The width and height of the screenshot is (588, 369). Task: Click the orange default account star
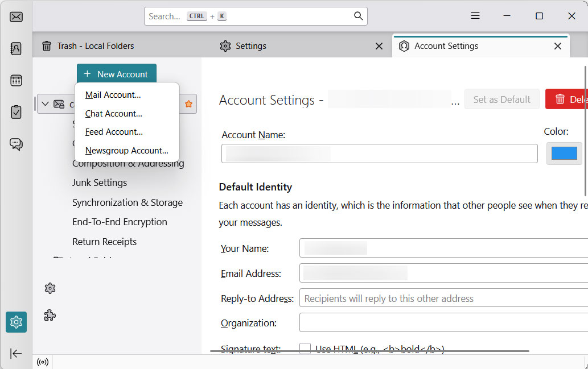pyautogui.click(x=188, y=104)
